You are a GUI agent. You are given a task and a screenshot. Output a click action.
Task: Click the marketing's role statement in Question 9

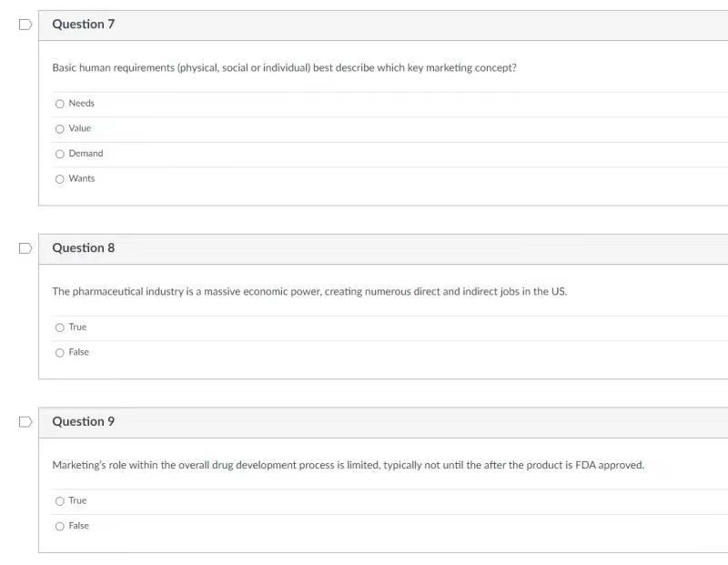point(348,464)
